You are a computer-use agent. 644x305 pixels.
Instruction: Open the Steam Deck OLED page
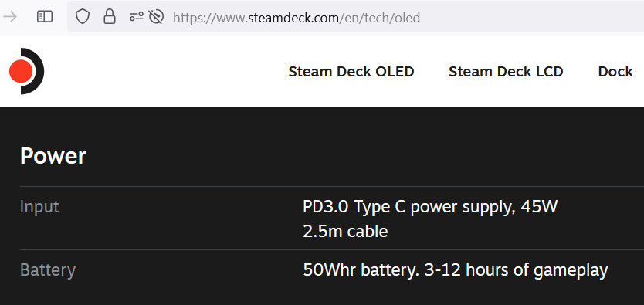pos(351,72)
